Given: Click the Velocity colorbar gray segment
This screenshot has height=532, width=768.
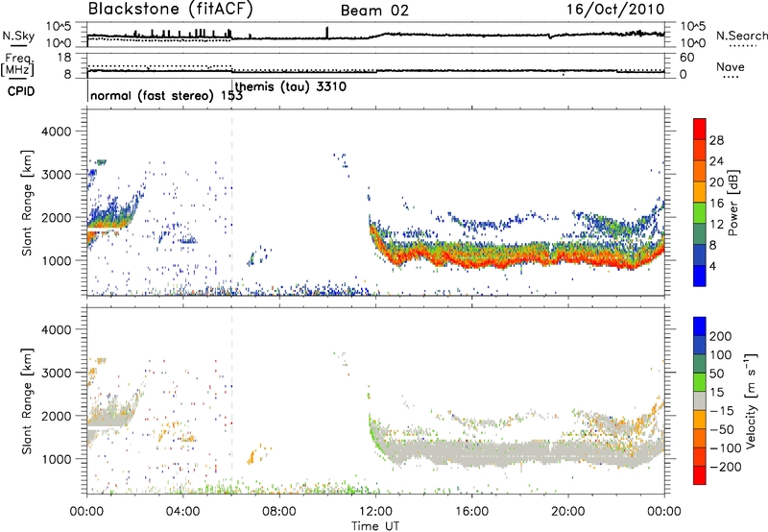Looking at the screenshot, I should coord(700,400).
